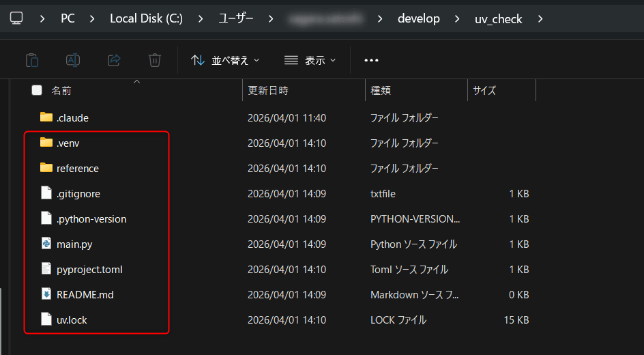This screenshot has height=355, width=644.
Task: Select the .claude folder name
Action: pyautogui.click(x=73, y=118)
